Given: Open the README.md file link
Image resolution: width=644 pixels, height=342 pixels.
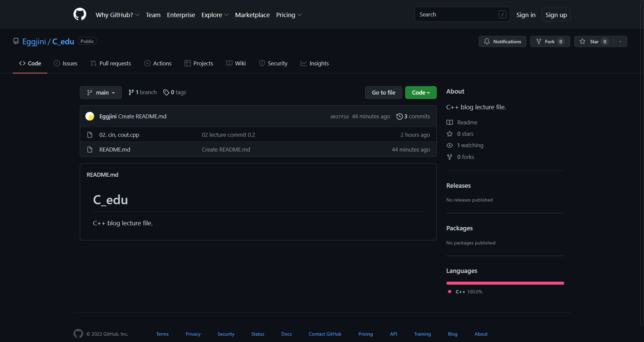Looking at the screenshot, I should pos(115,150).
